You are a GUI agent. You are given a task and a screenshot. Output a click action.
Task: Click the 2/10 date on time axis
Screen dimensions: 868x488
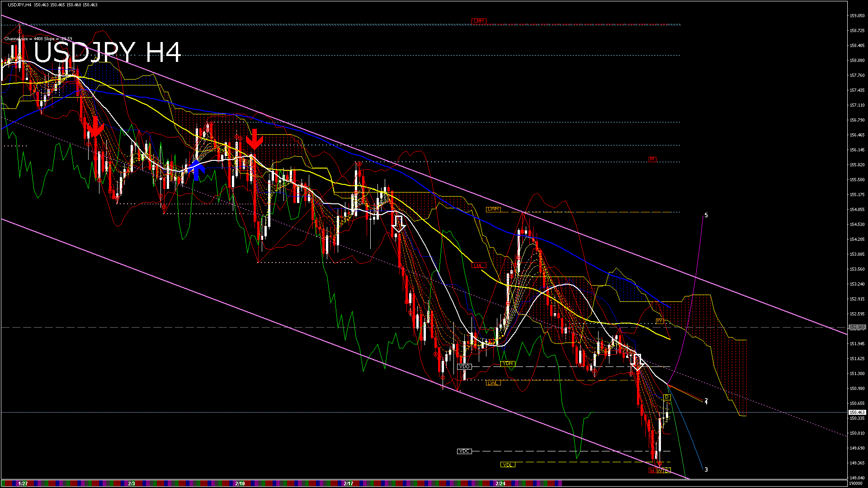pos(240,483)
